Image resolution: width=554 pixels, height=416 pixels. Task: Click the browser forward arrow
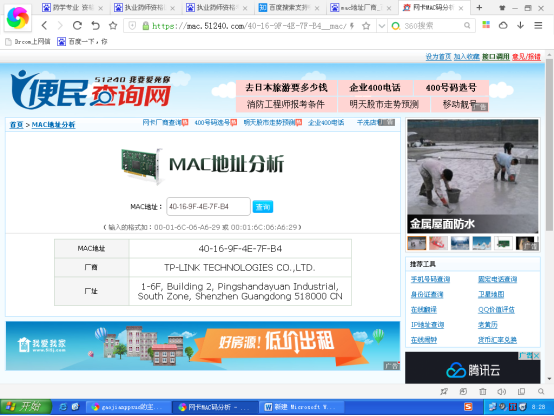coord(60,25)
